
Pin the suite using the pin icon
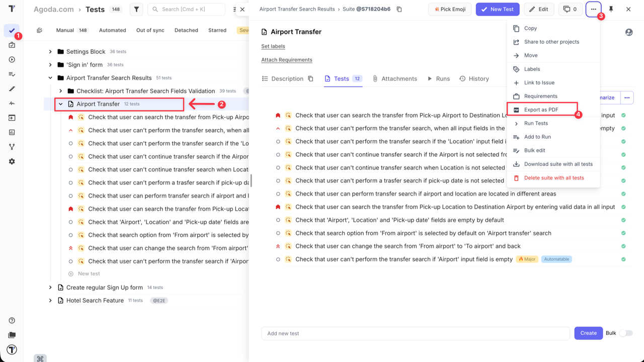pyautogui.click(x=611, y=9)
